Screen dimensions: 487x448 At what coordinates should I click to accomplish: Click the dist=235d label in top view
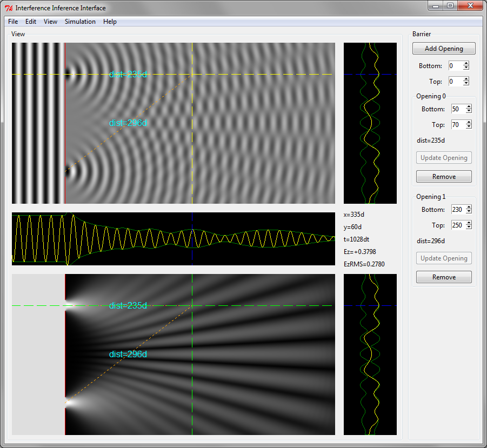tap(128, 74)
